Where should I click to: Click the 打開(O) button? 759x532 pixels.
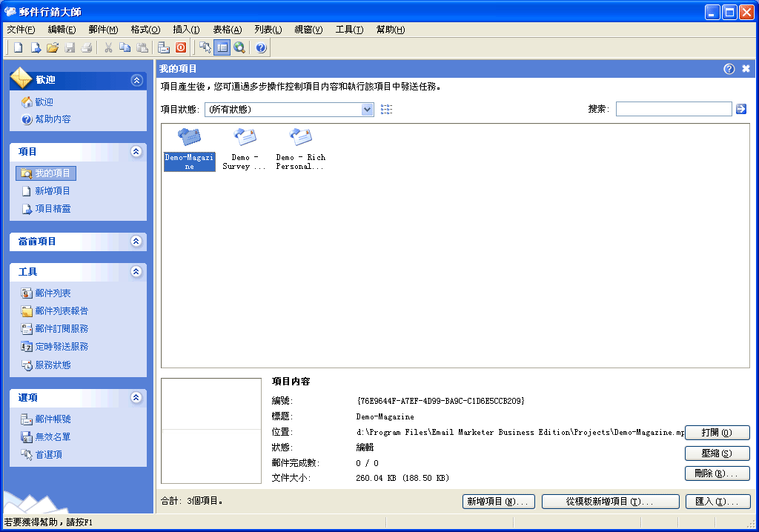pyautogui.click(x=717, y=433)
